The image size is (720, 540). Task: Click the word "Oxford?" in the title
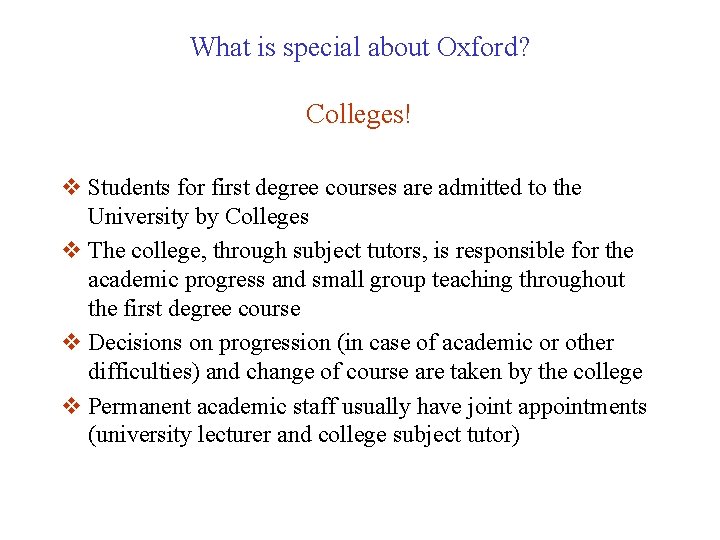point(482,46)
